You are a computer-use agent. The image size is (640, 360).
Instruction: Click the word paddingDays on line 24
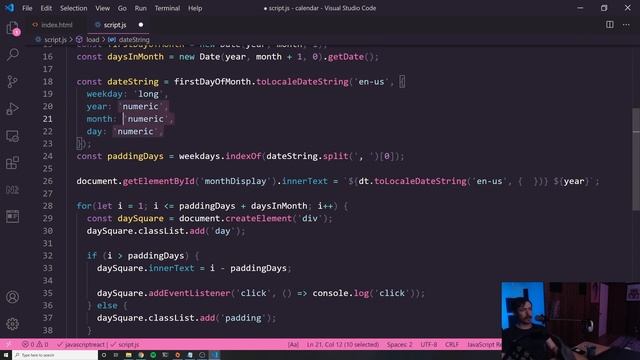pos(135,156)
